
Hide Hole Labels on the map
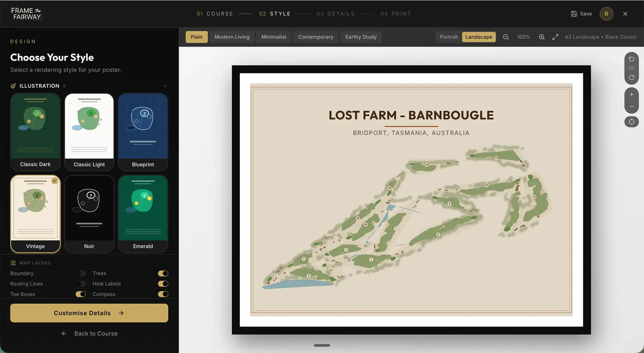pyautogui.click(x=163, y=284)
